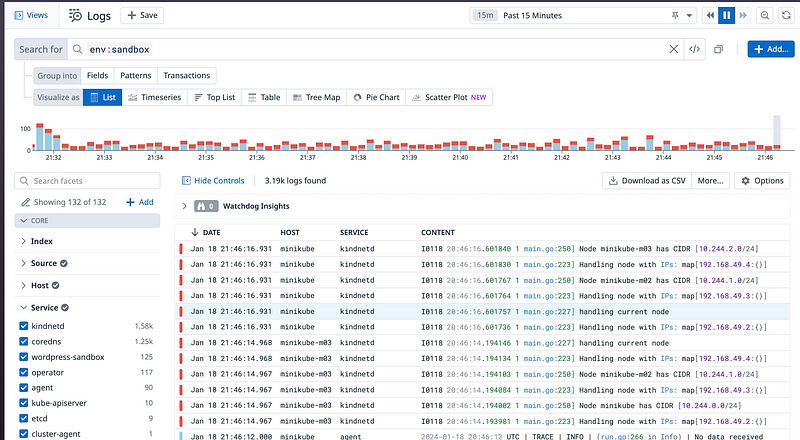Pause the live log stream
The width and height of the screenshot is (800, 440).
[728, 15]
